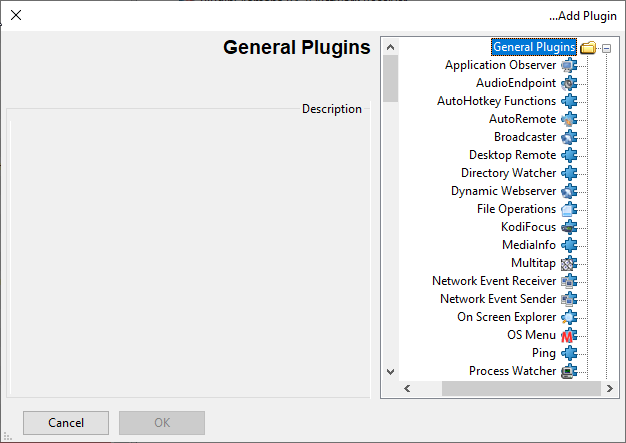
Task: Collapse the General Plugins tree node
Action: (x=606, y=48)
